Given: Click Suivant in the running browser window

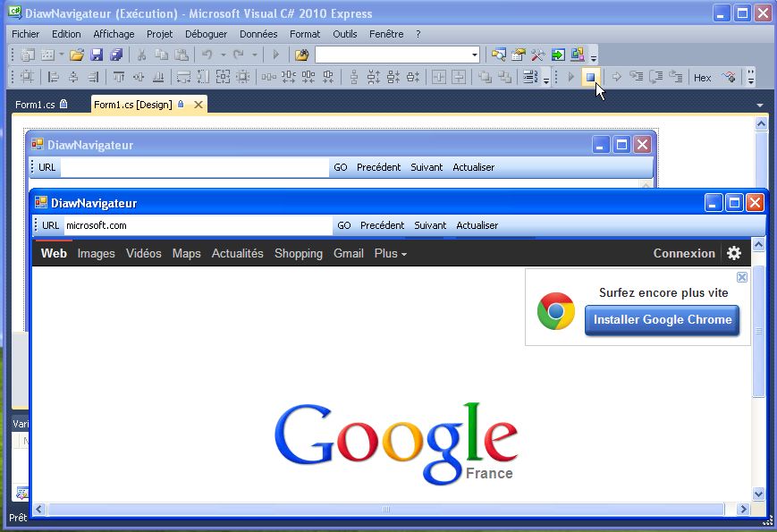Looking at the screenshot, I should click(430, 225).
